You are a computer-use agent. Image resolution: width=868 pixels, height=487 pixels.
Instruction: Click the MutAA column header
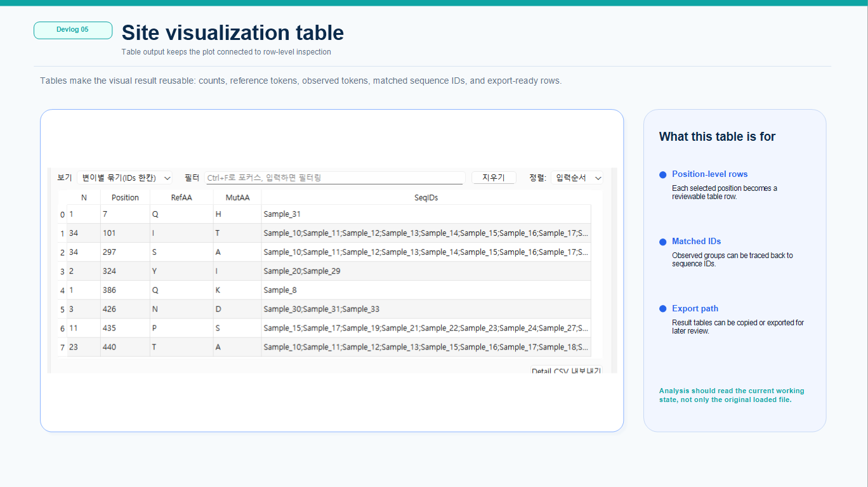(x=237, y=197)
